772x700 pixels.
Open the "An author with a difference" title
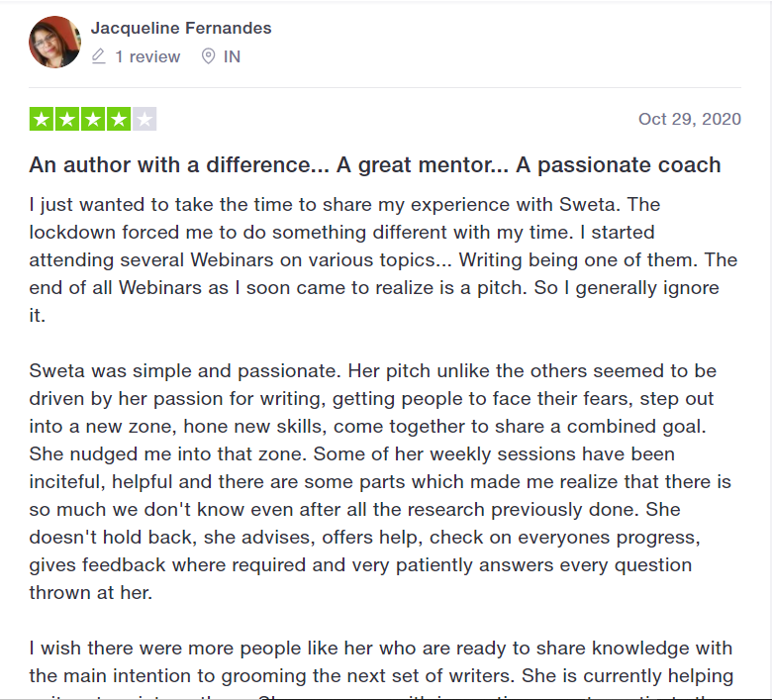374,164
